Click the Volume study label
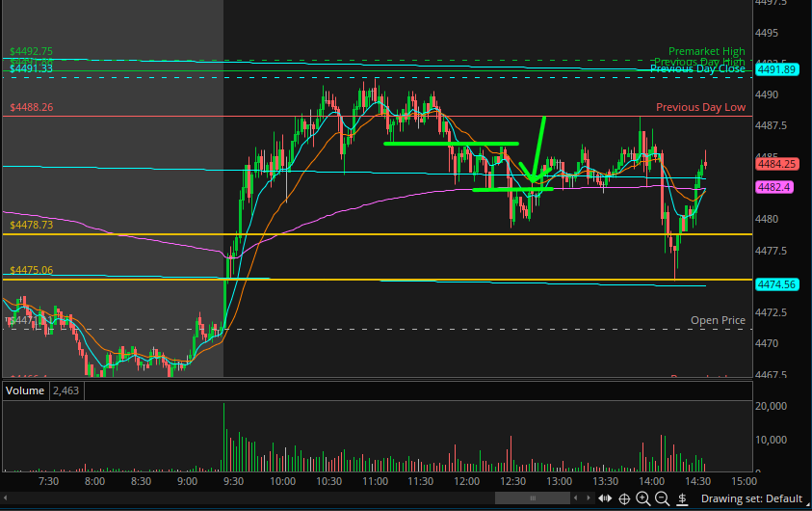This screenshot has width=812, height=511. pyautogui.click(x=25, y=390)
